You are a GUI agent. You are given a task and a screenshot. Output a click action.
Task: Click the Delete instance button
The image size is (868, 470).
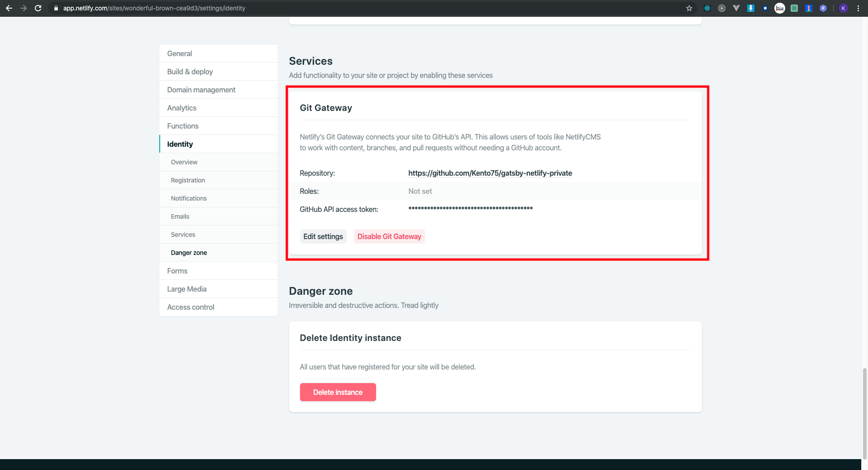click(x=338, y=392)
